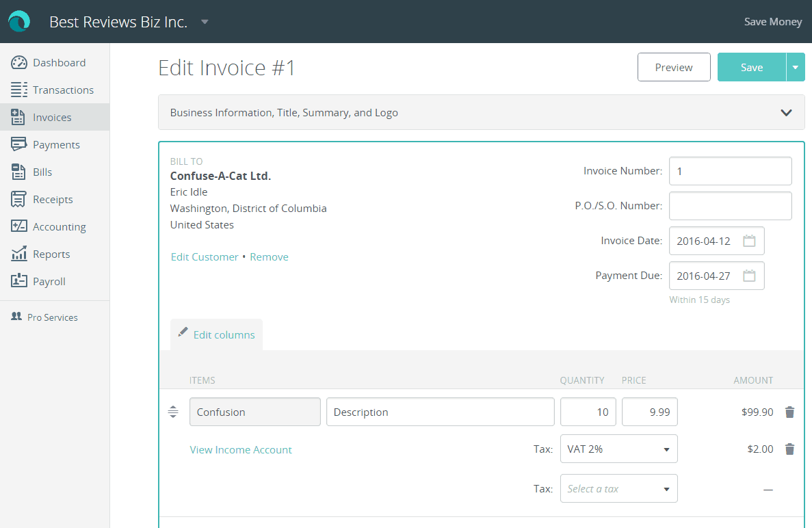Open the Save button's dropdown arrow
812x528 pixels.
pyautogui.click(x=796, y=67)
